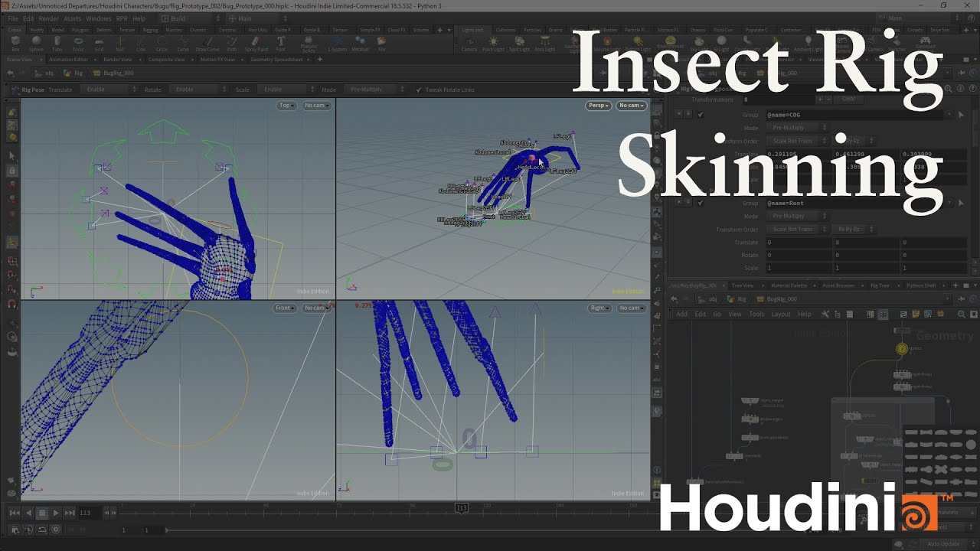Open the Assets menu
The height and width of the screenshot is (551, 980).
[72, 18]
